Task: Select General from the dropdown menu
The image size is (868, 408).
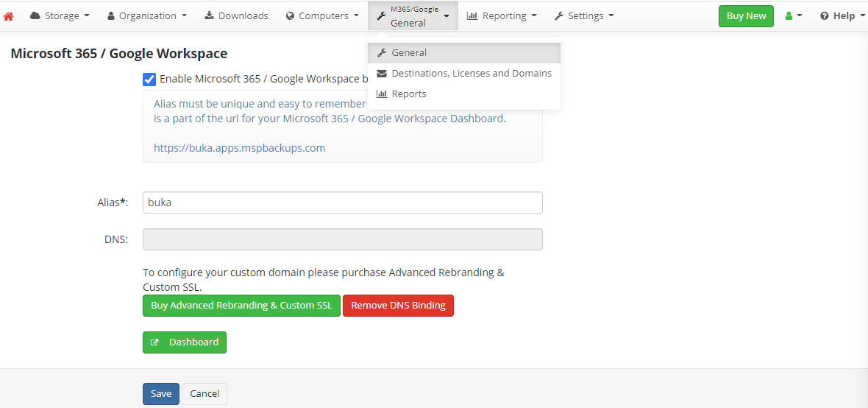Action: point(464,53)
